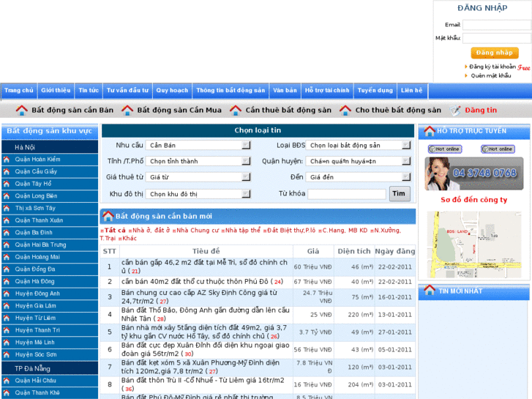Click house icon next to Quận Hà Đông
The width and height of the screenshot is (532, 399).
(7, 282)
